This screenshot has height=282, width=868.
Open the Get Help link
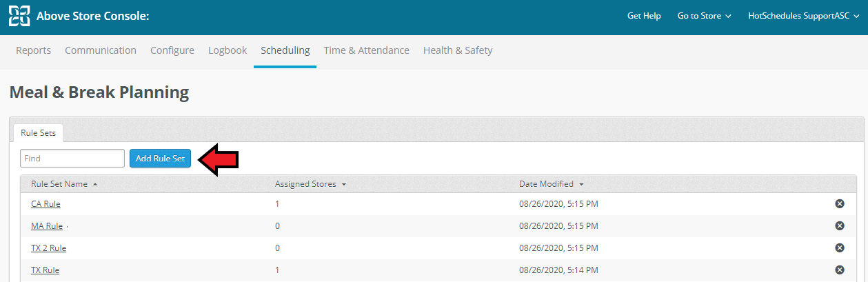tap(644, 16)
